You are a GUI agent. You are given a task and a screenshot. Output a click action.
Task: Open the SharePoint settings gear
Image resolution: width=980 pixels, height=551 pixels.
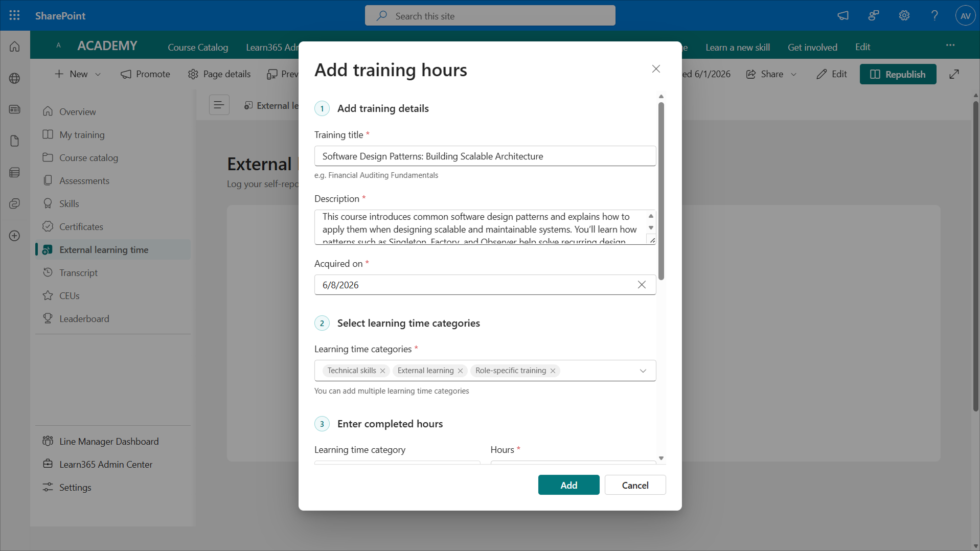pos(904,15)
